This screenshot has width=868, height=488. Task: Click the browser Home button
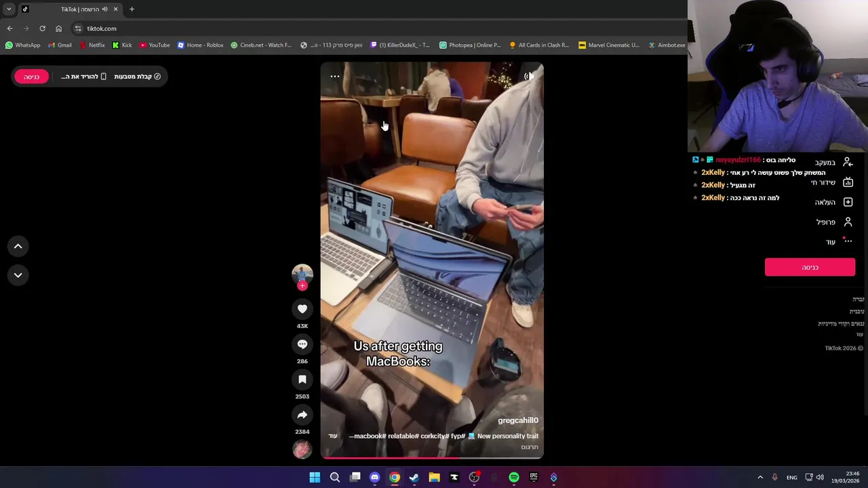point(58,28)
